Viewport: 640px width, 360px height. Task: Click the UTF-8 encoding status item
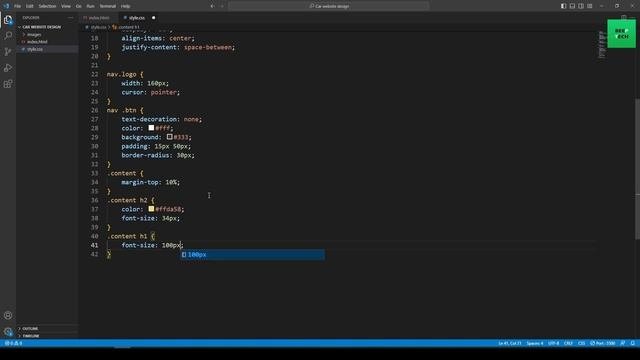pyautogui.click(x=553, y=343)
